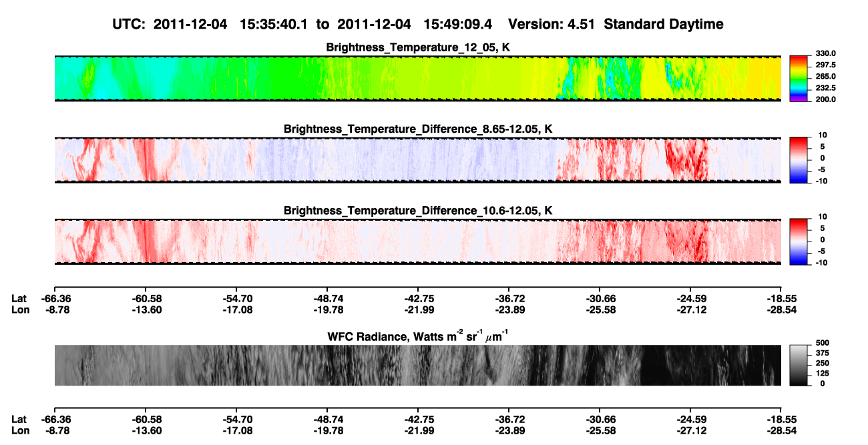This screenshot has width=868, height=445.
Task: Click the '500' tick on WFC colorbar
Action: pos(821,343)
